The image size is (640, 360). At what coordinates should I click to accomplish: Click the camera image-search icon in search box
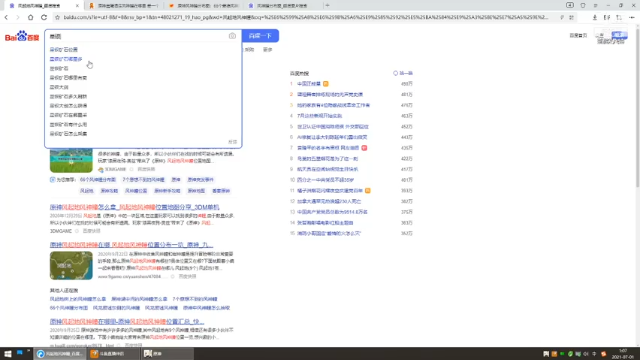coord(232,36)
